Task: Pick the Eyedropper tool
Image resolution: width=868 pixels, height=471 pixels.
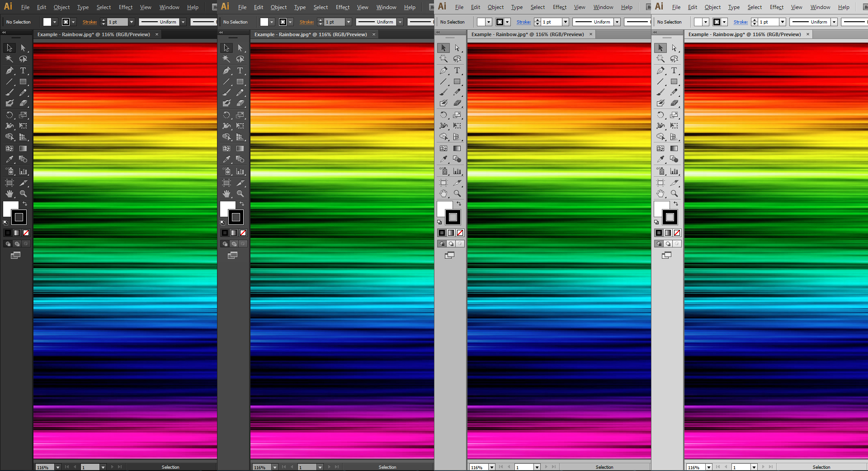Action: 9,159
